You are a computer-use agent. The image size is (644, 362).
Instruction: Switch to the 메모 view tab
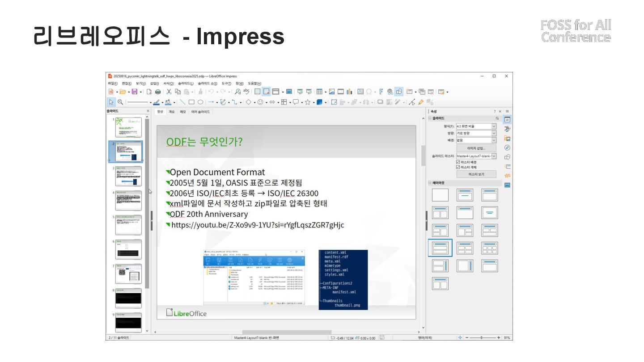click(x=182, y=112)
